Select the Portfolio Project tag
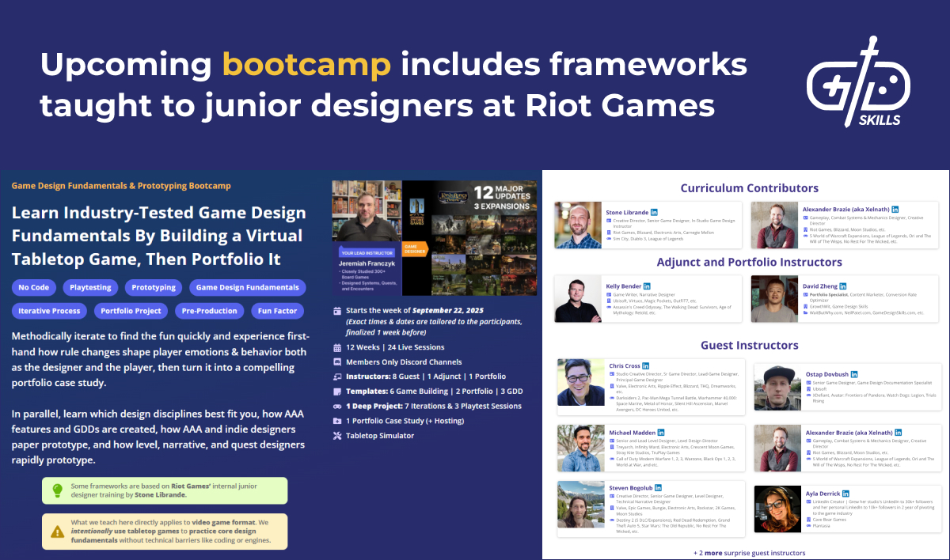The height and width of the screenshot is (560, 950). click(x=131, y=311)
